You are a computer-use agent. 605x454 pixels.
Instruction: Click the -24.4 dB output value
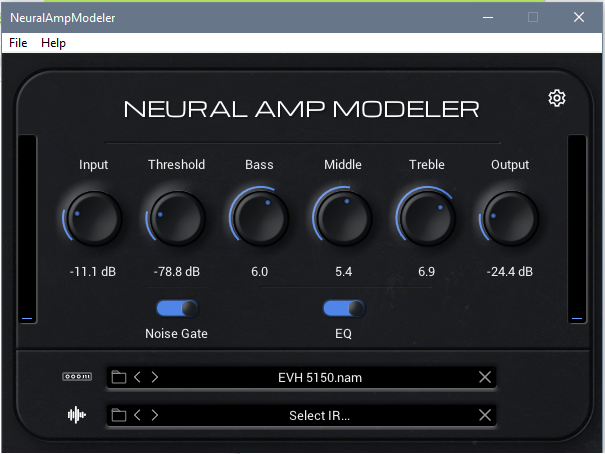point(510,272)
